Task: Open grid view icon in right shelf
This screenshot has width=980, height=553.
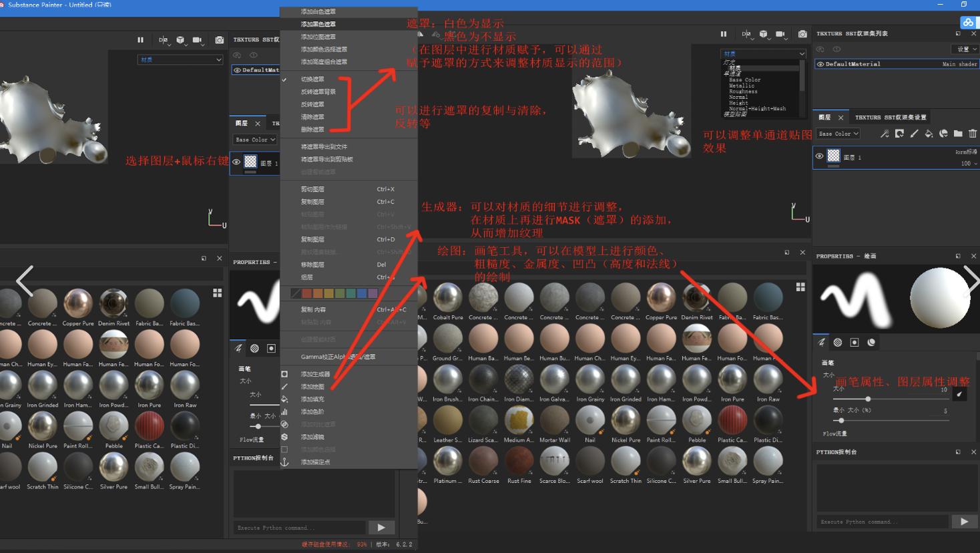Action: click(800, 287)
